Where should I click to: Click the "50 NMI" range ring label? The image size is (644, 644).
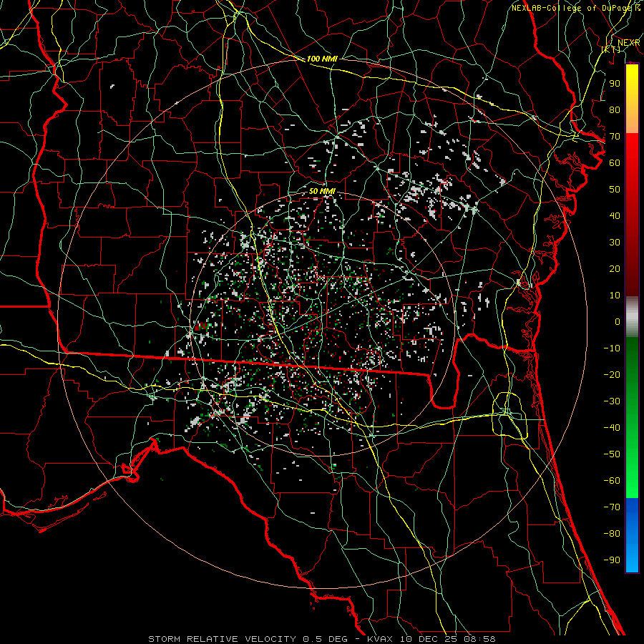(x=322, y=191)
